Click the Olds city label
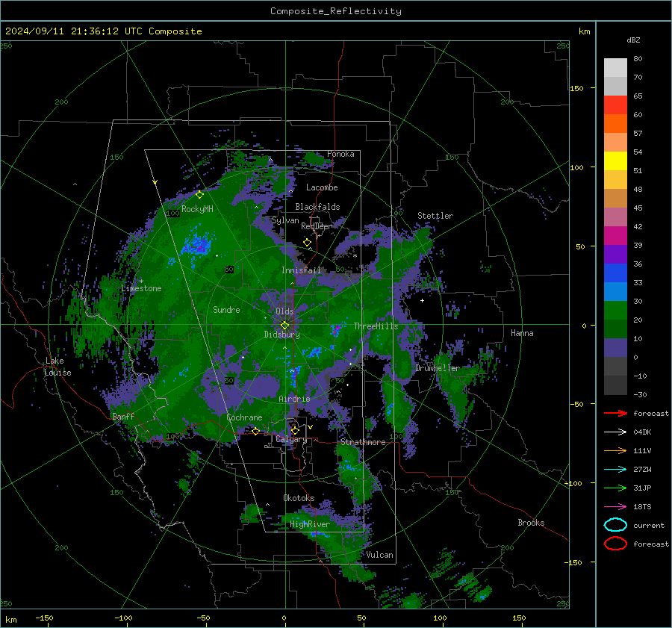672x628 pixels. click(x=284, y=311)
